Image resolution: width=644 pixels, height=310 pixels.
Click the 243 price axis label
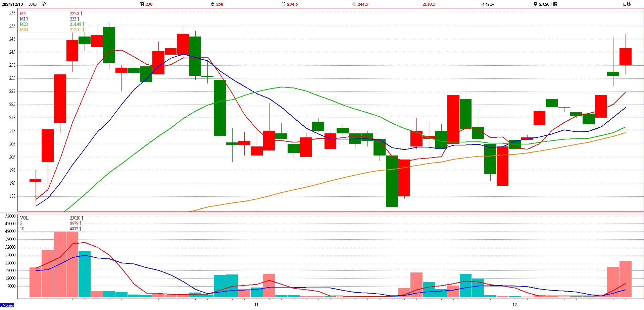pyautogui.click(x=12, y=52)
